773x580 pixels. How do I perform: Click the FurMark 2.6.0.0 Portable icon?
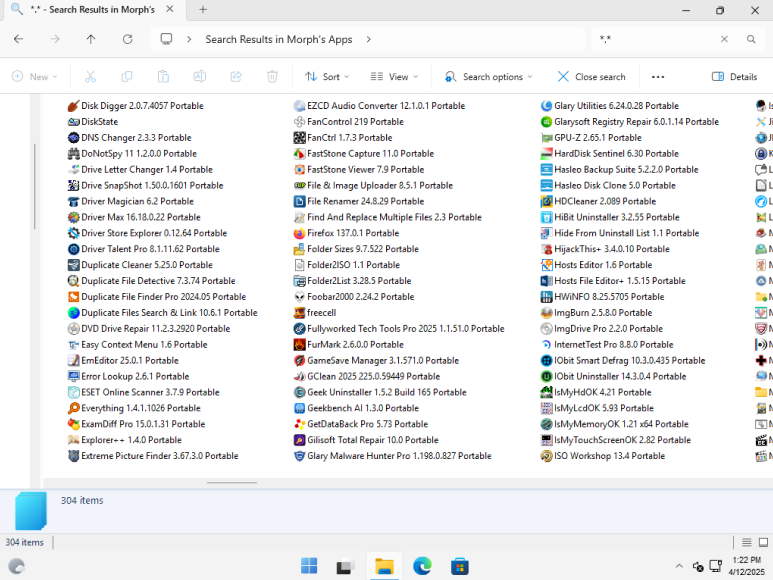coord(299,344)
